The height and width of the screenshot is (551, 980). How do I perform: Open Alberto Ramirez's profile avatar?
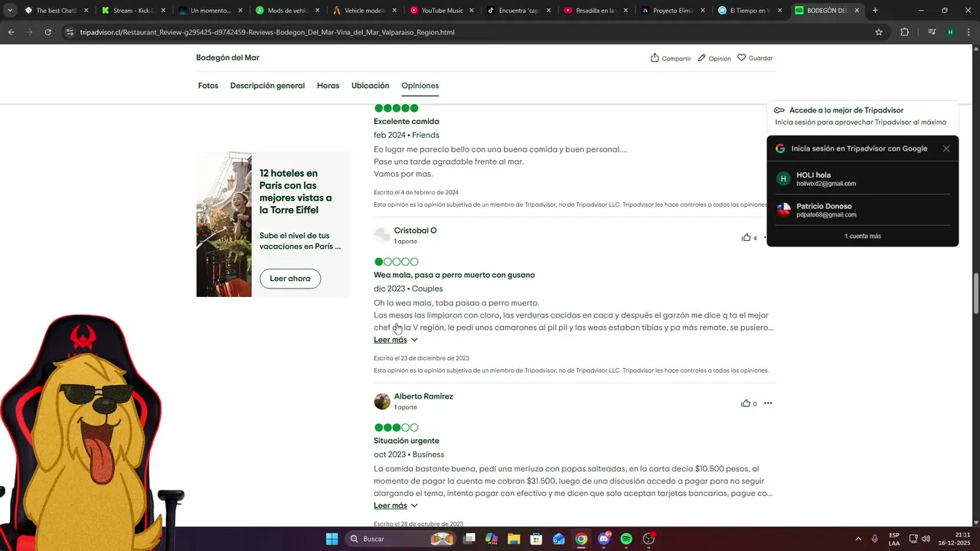tap(382, 402)
